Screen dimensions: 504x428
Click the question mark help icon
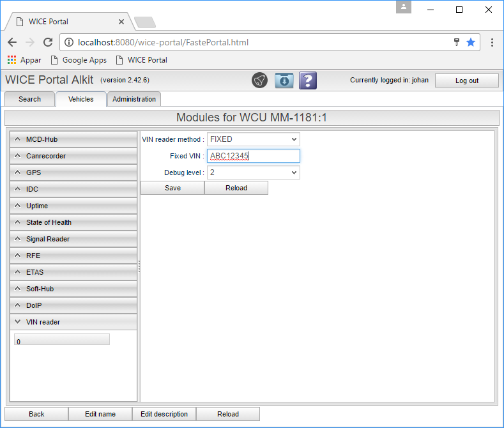(x=308, y=80)
